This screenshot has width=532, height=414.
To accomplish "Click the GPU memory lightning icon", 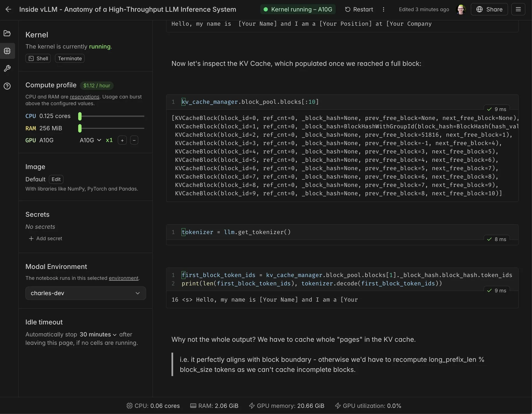I will point(252,406).
